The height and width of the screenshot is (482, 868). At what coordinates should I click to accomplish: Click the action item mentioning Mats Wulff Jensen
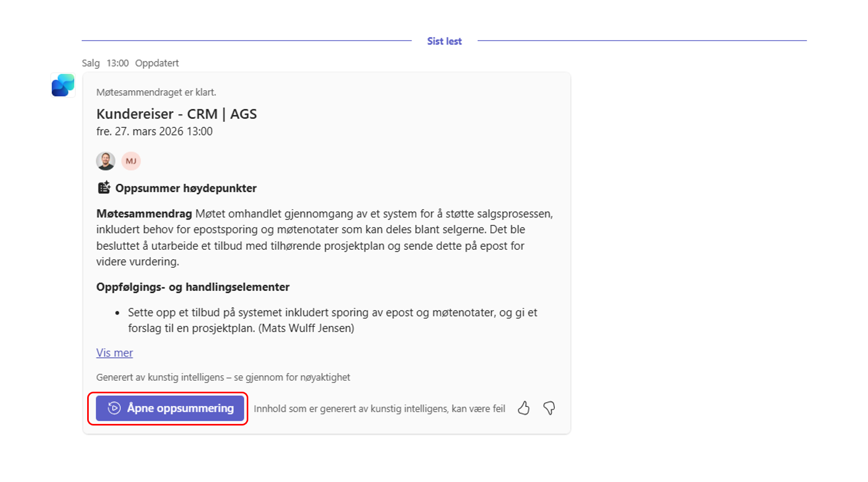click(332, 320)
